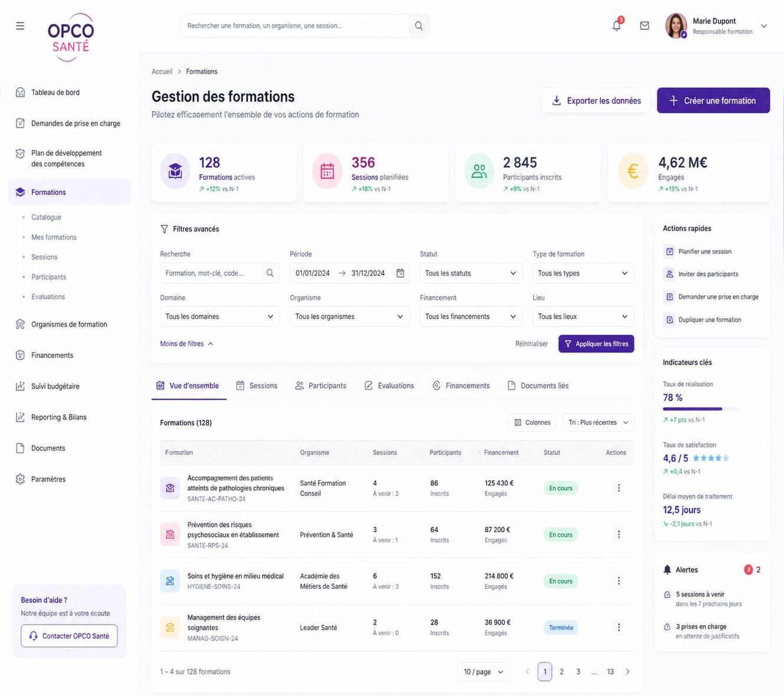The image size is (784, 696).
Task: Click the Management des équipes soignantes row icon
Action: pos(170,628)
